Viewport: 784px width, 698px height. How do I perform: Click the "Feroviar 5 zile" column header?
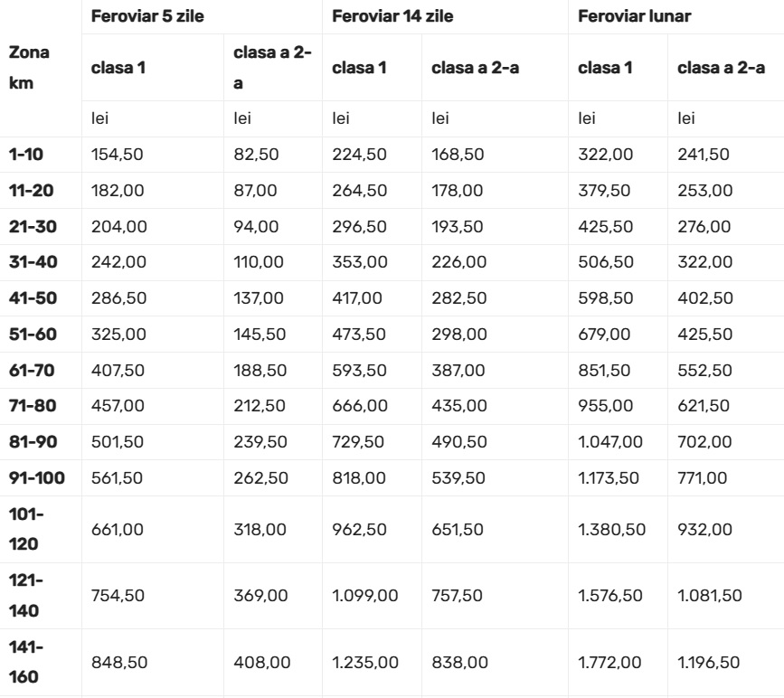[x=146, y=16]
